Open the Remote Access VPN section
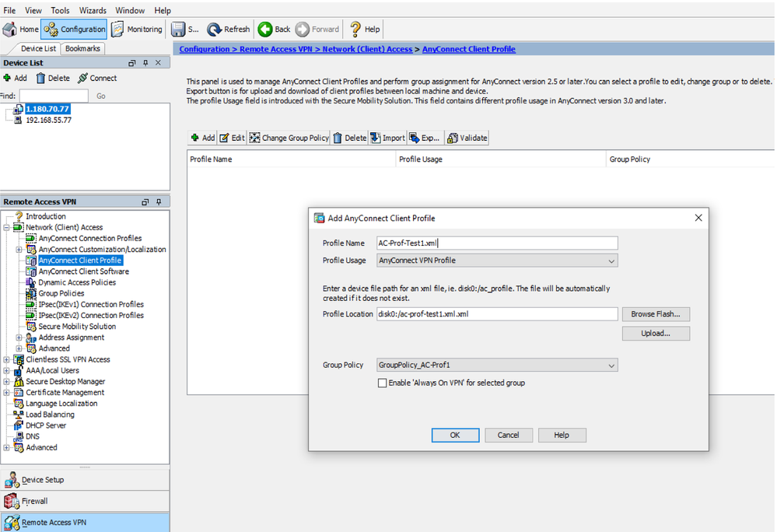 click(x=85, y=522)
